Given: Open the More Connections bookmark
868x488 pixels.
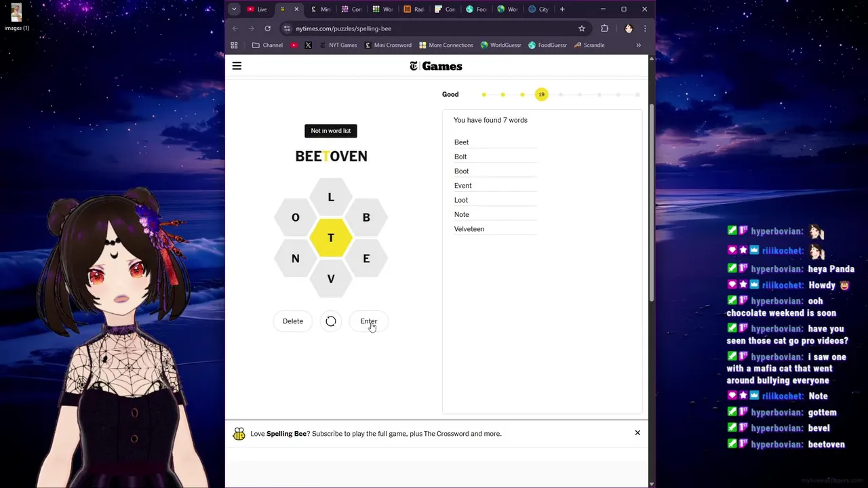Looking at the screenshot, I should tap(446, 45).
